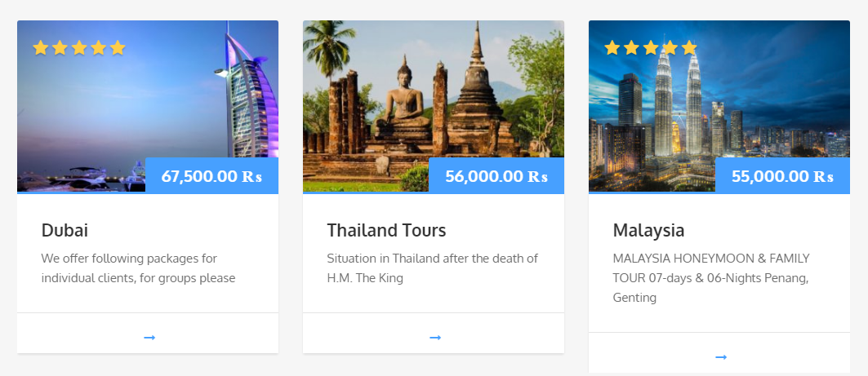Open the Dubai package title link

[x=65, y=230]
